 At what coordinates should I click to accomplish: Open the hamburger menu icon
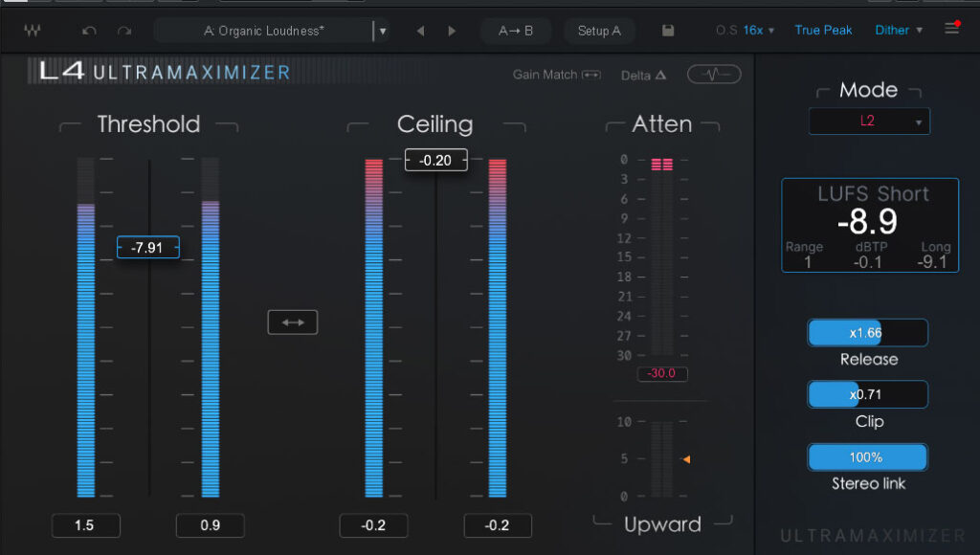click(951, 29)
